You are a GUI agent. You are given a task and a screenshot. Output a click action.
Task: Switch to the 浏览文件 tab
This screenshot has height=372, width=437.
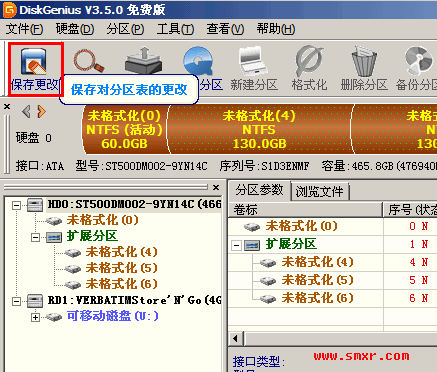tap(319, 192)
